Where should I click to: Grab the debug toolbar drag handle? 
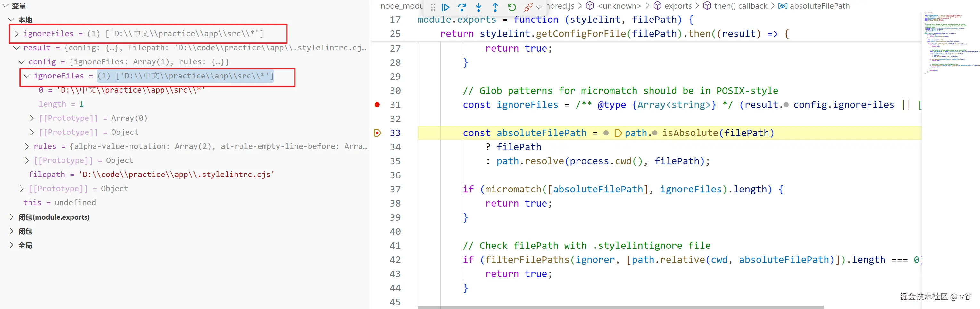(x=433, y=7)
